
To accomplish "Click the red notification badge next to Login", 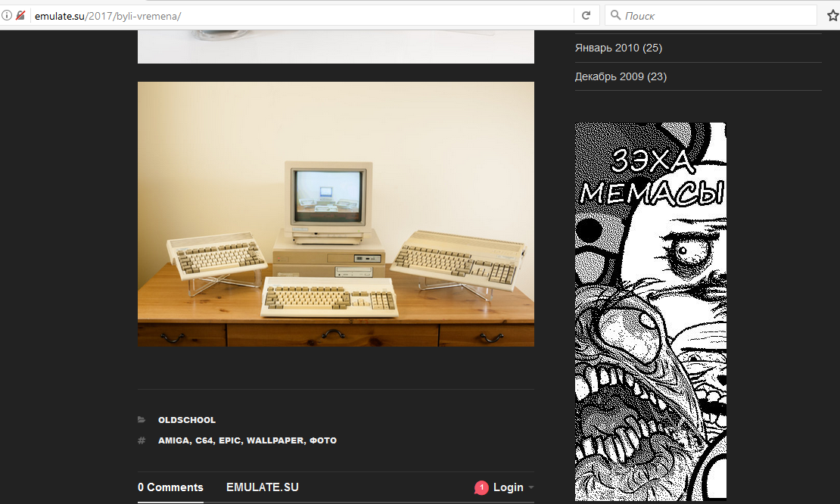I will [481, 487].
